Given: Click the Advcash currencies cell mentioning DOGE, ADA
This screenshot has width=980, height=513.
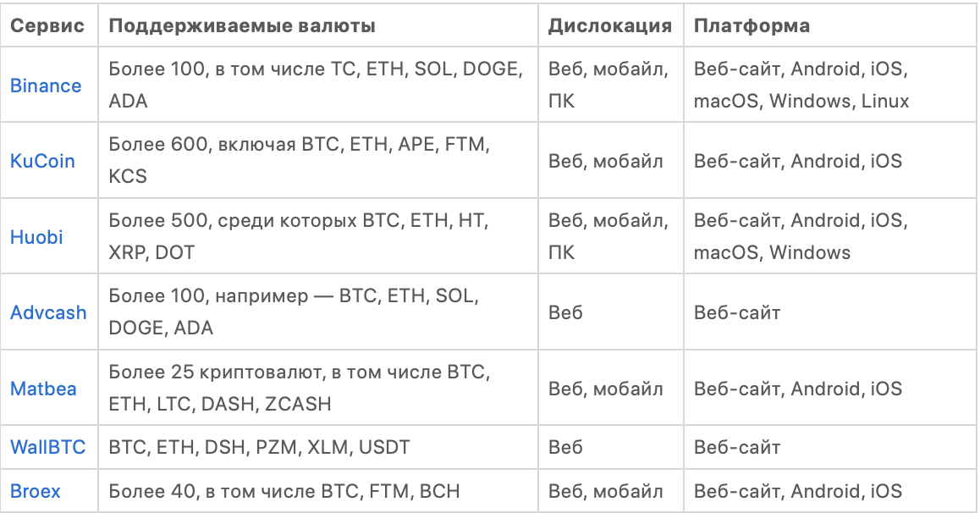Looking at the screenshot, I should point(294,312).
